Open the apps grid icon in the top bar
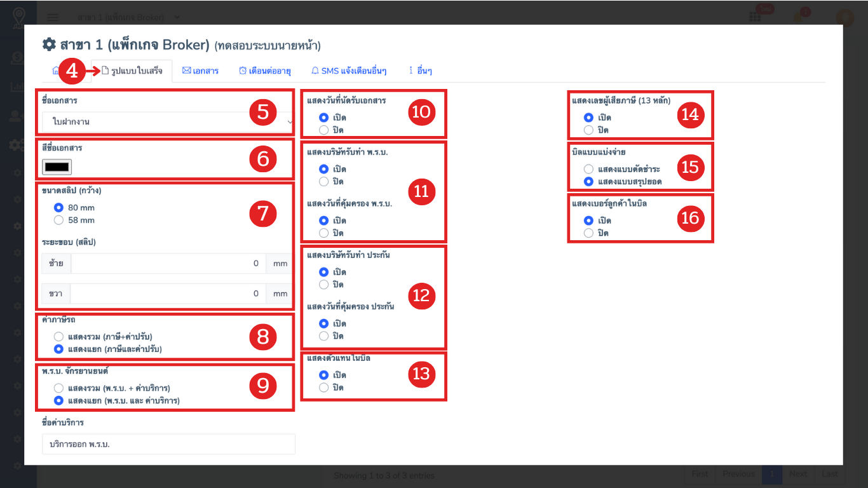Screen dimensions: 868x488 [x=755, y=17]
